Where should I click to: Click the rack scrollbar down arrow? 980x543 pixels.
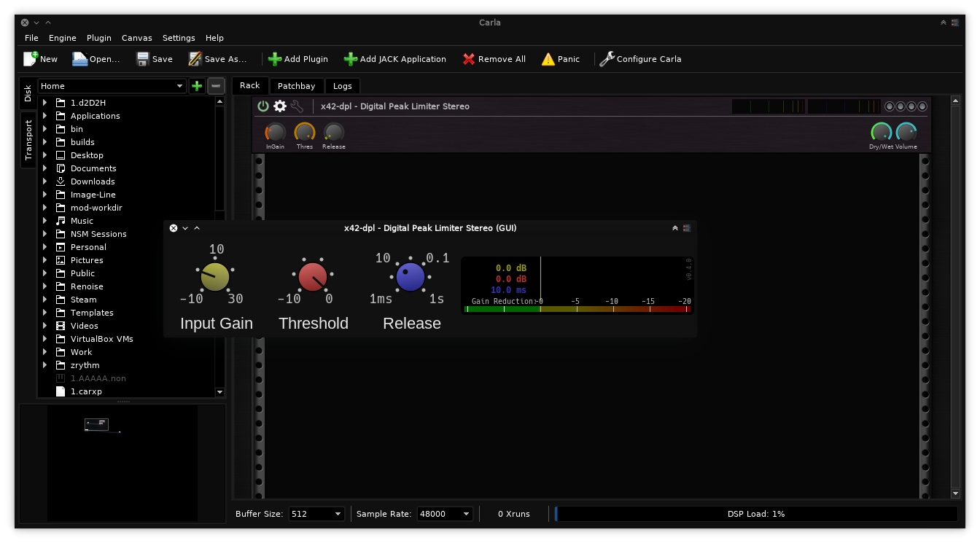point(956,493)
